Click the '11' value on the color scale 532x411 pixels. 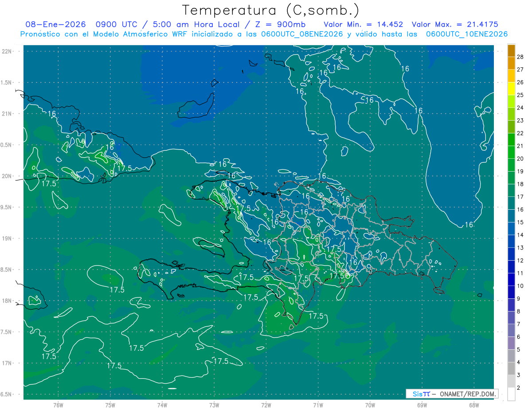point(520,273)
